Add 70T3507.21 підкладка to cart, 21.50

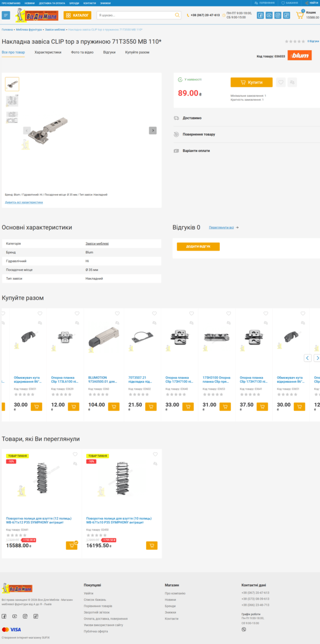151,407
